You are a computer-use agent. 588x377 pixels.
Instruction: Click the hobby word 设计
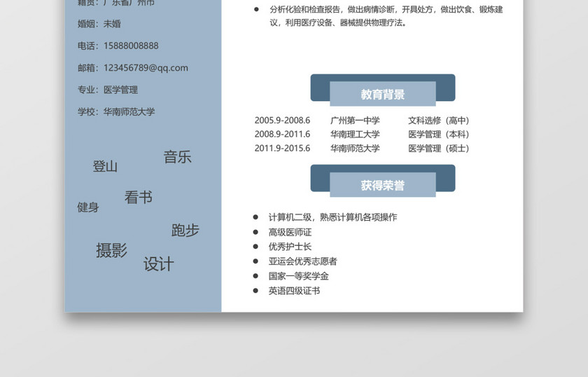(x=159, y=264)
